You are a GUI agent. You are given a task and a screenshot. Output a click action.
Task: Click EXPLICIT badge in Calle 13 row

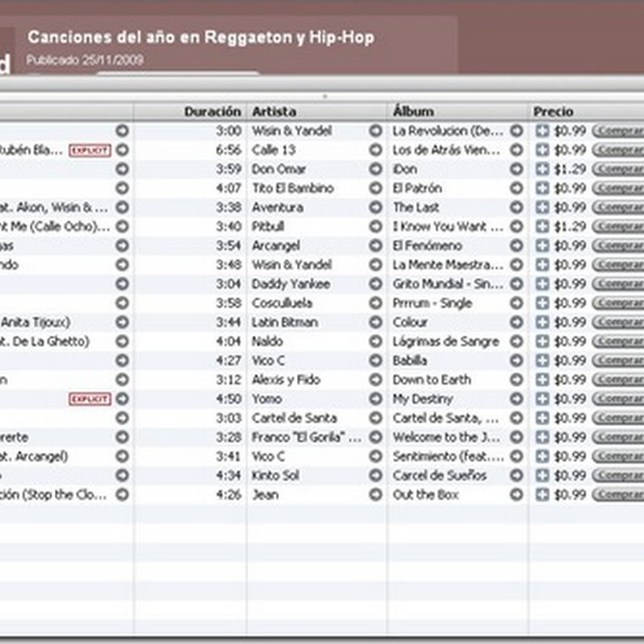coord(90,151)
